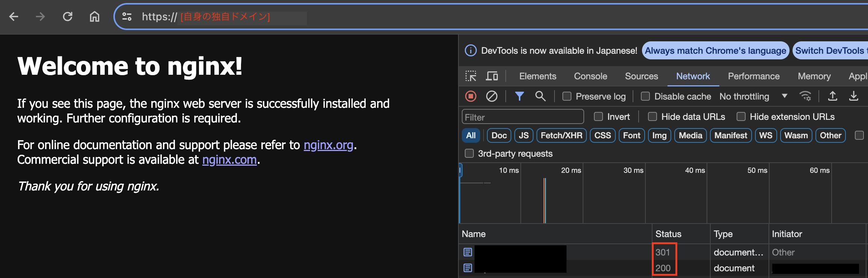
Task: Stop recording network log
Action: [x=471, y=97]
